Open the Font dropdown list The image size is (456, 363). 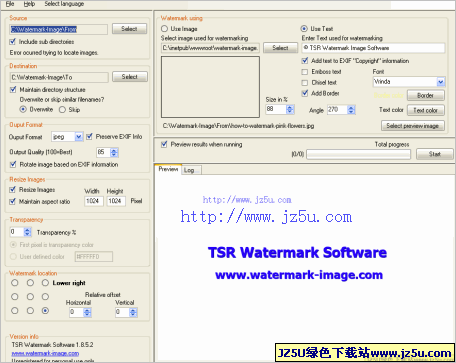pos(441,82)
